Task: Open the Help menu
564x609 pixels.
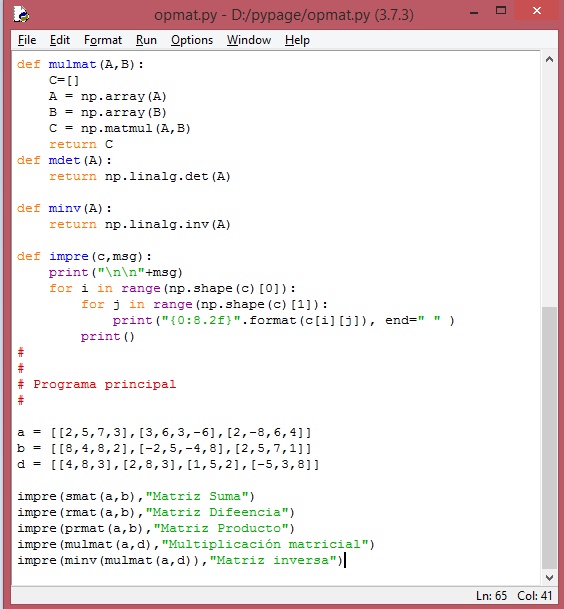Action: tap(297, 40)
